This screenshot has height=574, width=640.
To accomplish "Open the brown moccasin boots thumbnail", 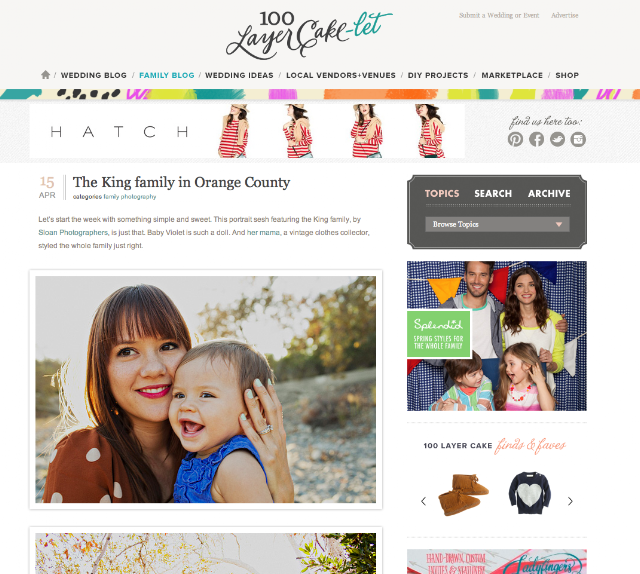I will (x=463, y=494).
